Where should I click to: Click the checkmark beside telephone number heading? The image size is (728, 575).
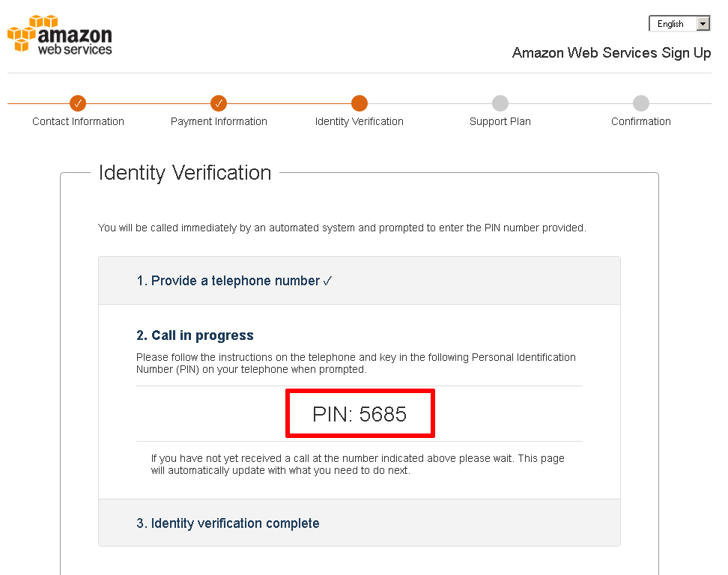click(x=327, y=282)
